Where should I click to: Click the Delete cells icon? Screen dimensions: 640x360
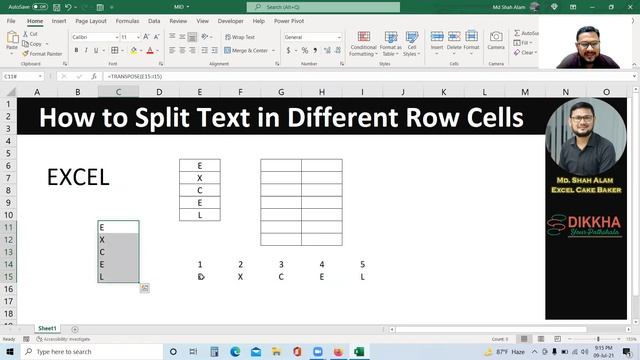click(x=454, y=37)
